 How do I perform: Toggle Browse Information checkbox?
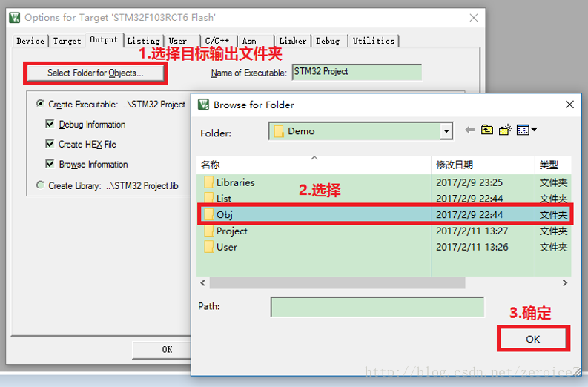[50, 164]
